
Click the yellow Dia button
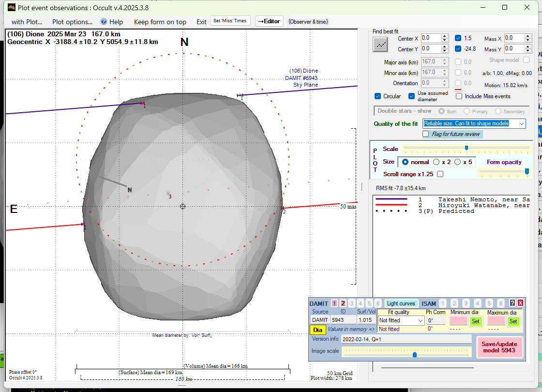coord(317,330)
